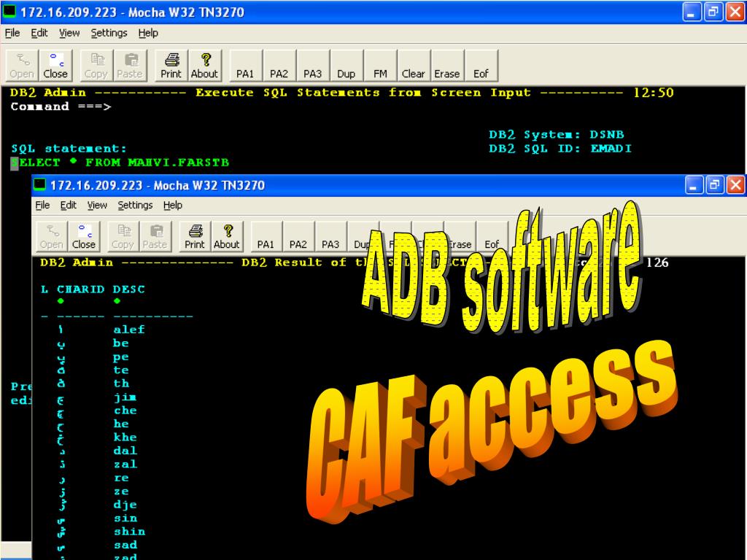Image resolution: width=747 pixels, height=560 pixels.
Task: Send PA1 key in the front window
Action: tap(266, 236)
